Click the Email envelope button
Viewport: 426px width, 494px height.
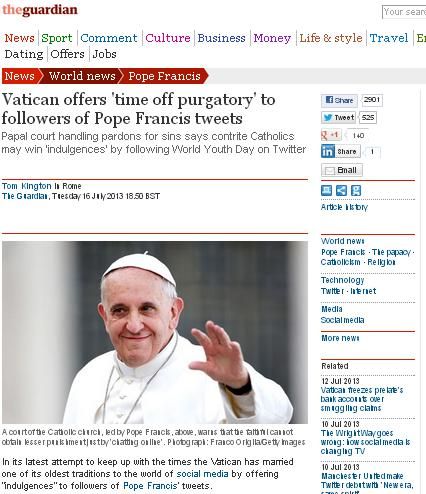point(342,170)
